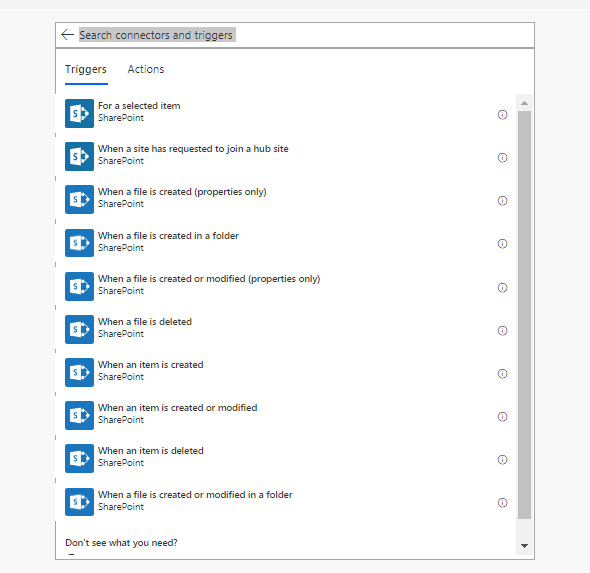
Task: Select 'When a file is deleted' trigger
Action: click(x=286, y=329)
